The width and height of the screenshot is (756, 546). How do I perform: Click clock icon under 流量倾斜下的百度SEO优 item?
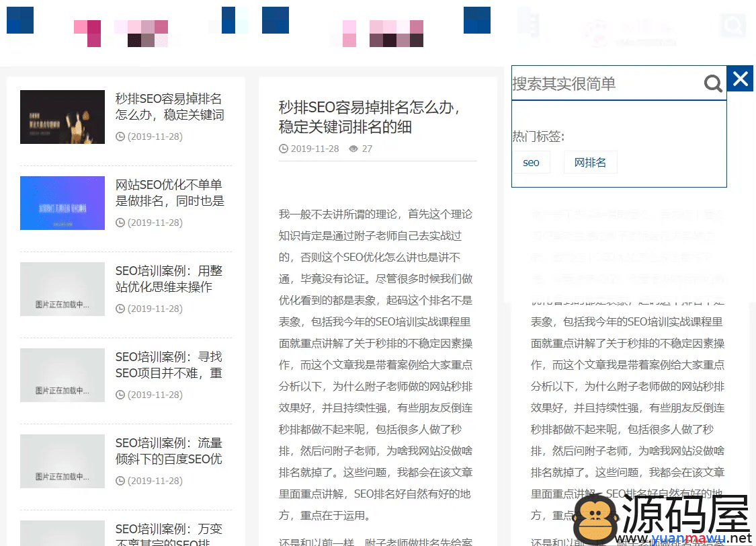(120, 481)
